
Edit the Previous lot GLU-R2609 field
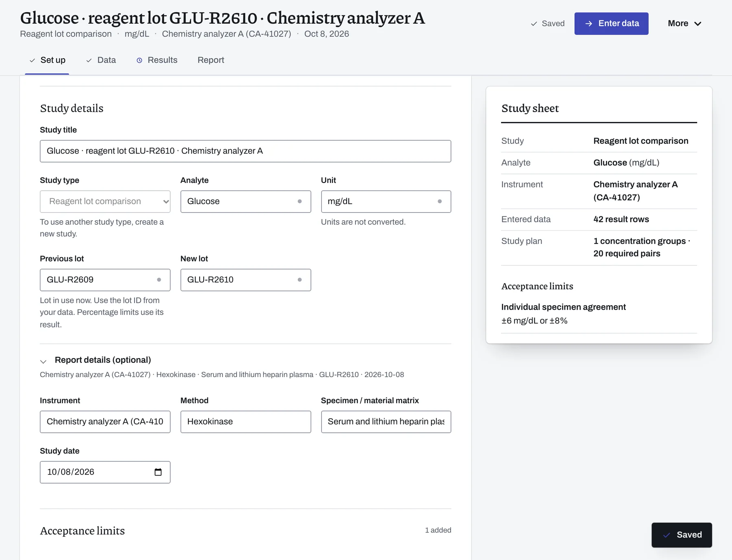[x=105, y=280]
